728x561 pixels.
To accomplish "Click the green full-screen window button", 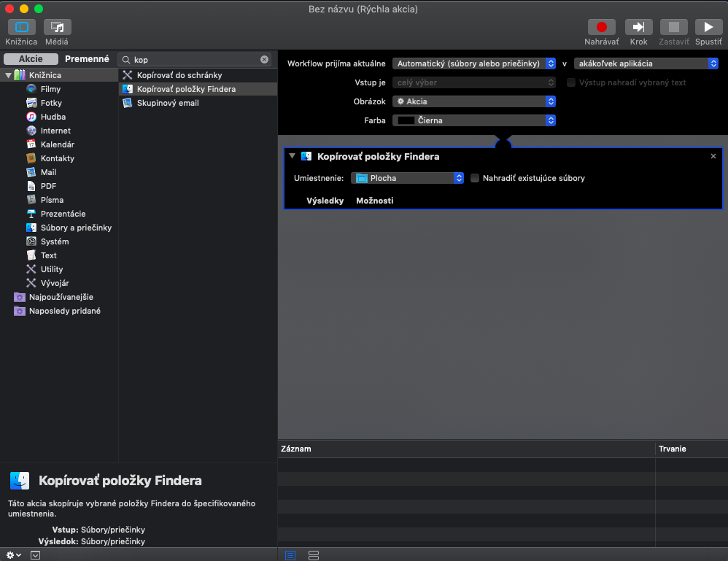I will click(39, 9).
